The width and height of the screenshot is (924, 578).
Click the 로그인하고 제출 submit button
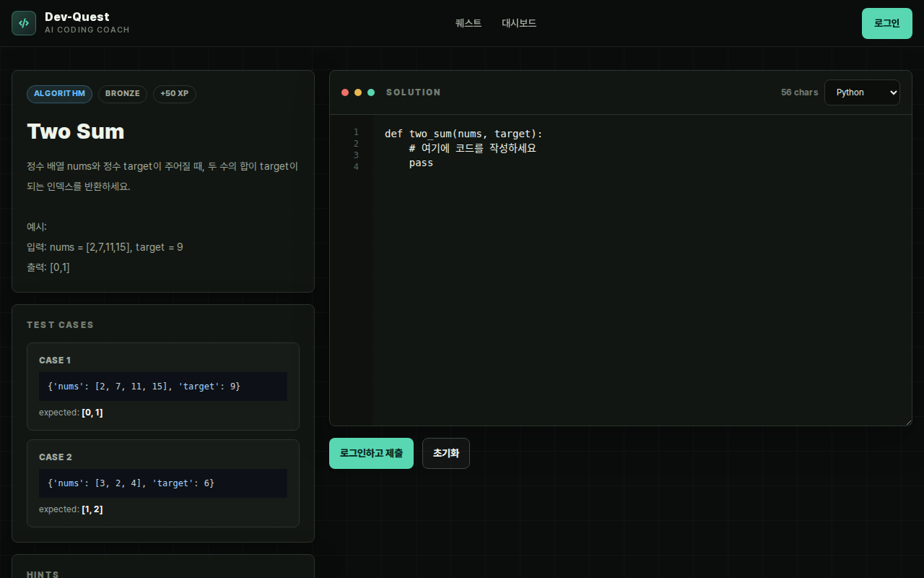coord(371,453)
